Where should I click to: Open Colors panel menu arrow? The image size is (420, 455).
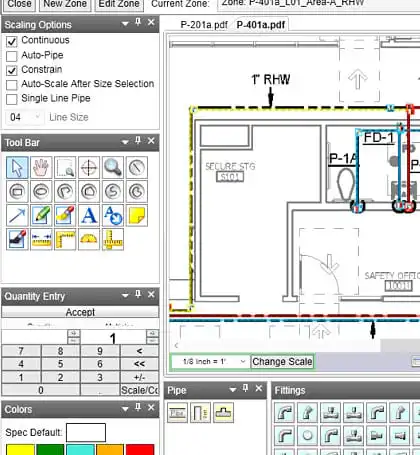125,409
